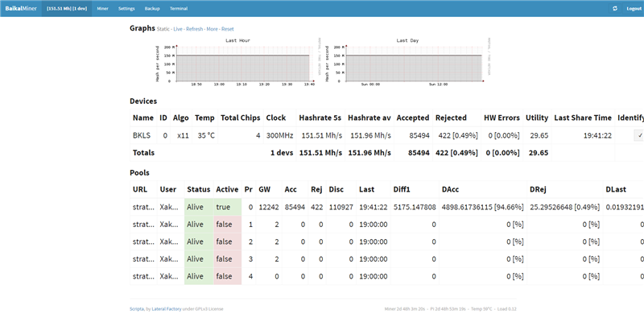Click the true Active cell of priority 0 pool

(x=228, y=207)
